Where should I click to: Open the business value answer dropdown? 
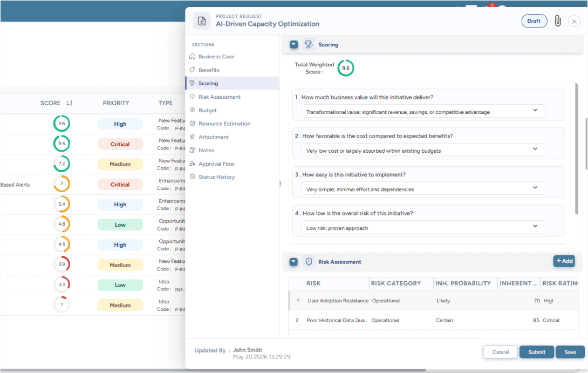pyautogui.click(x=423, y=112)
